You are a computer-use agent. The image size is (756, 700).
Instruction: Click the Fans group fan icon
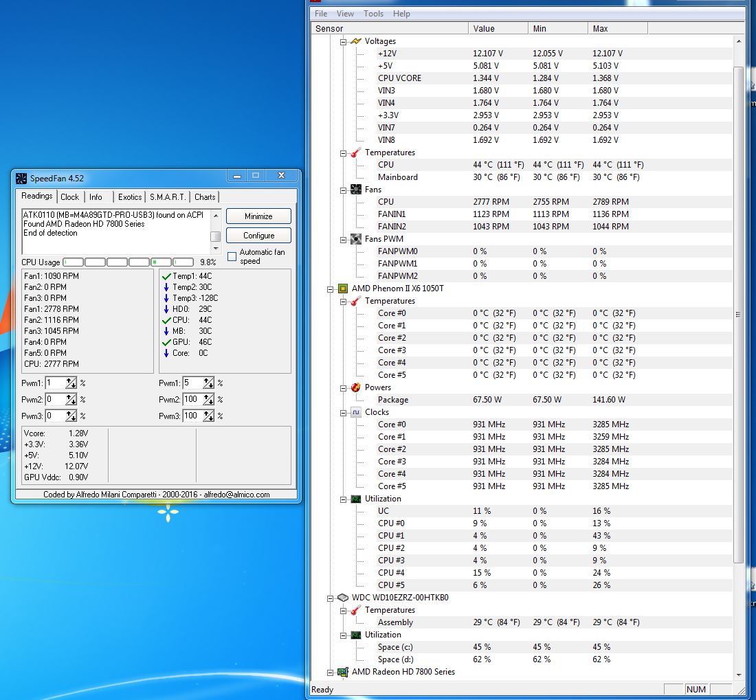(356, 190)
